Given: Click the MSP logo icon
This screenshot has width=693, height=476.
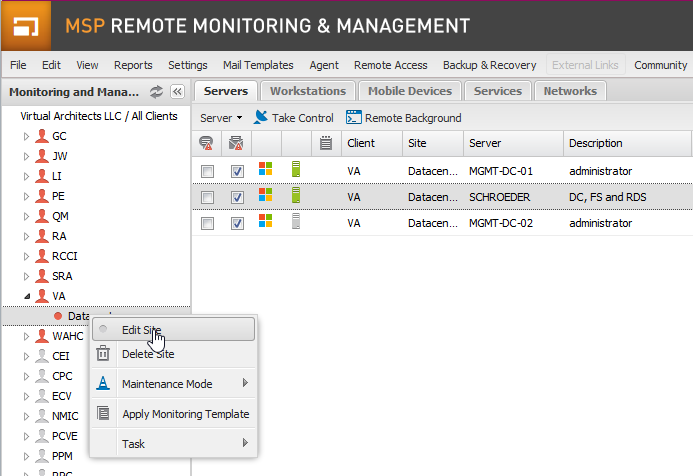Looking at the screenshot, I should [x=26, y=26].
